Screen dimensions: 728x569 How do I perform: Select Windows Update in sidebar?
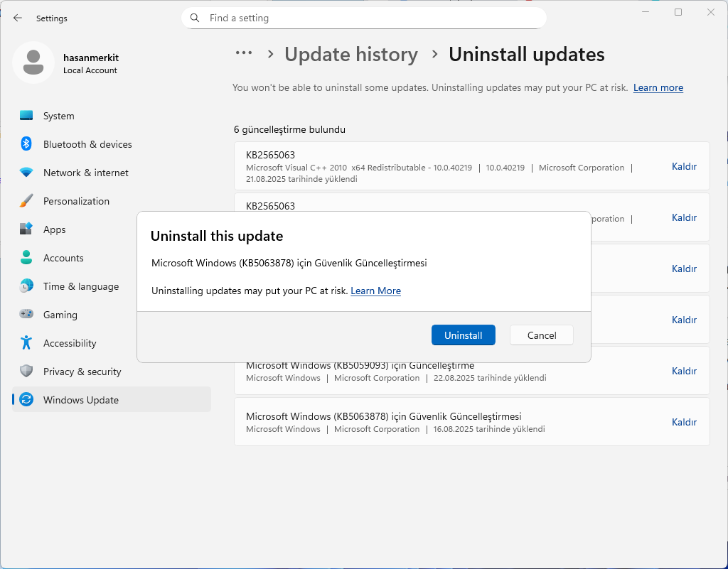[112, 399]
